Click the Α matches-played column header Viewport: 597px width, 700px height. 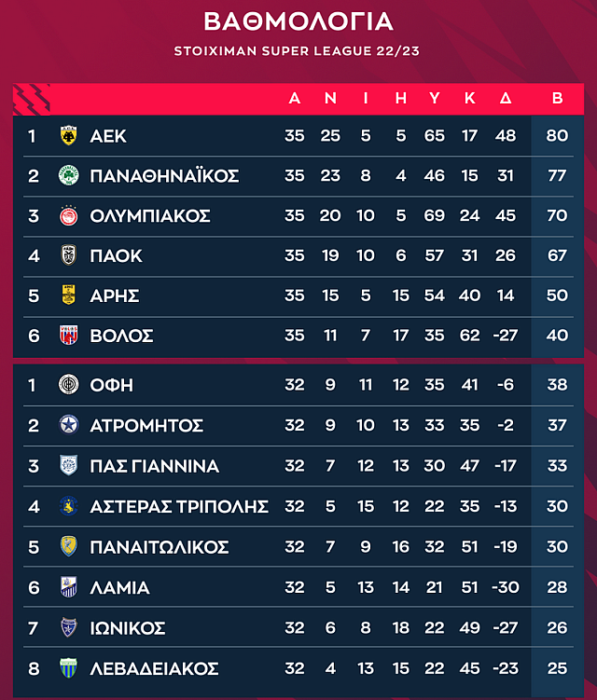[x=295, y=99]
